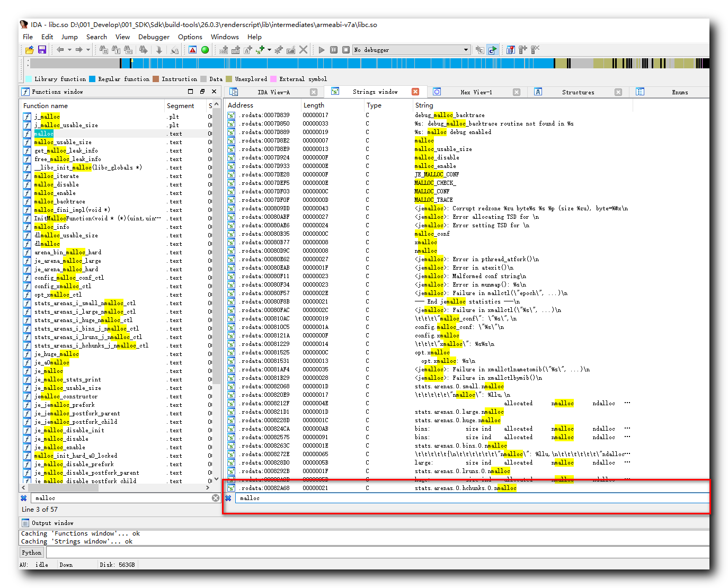728x588 pixels.
Task: Create code using the code toolbar icon
Action: (223, 49)
